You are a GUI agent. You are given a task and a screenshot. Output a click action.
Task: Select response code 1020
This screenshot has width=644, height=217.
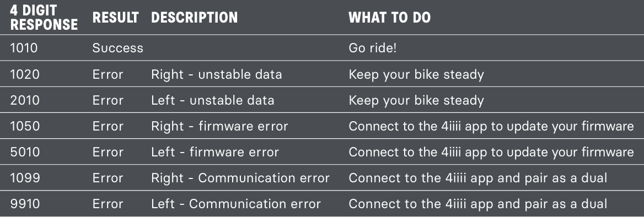point(25,74)
